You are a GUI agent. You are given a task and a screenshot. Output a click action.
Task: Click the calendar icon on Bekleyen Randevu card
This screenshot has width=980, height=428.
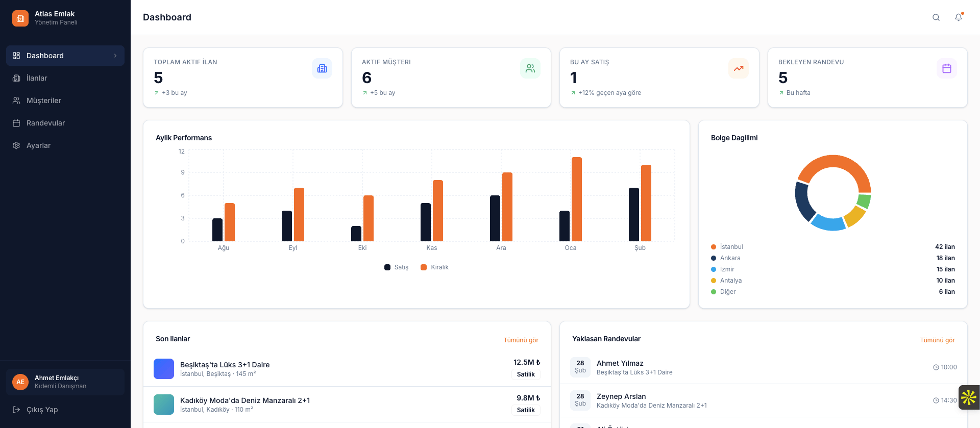(x=947, y=68)
